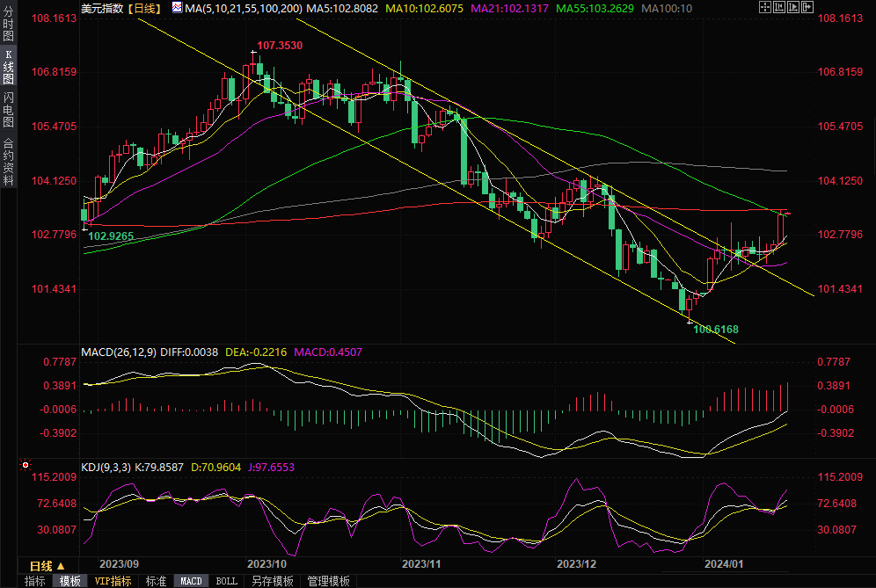Click the 107.3530 high price marker
The height and width of the screenshot is (588, 876).
coord(279,45)
